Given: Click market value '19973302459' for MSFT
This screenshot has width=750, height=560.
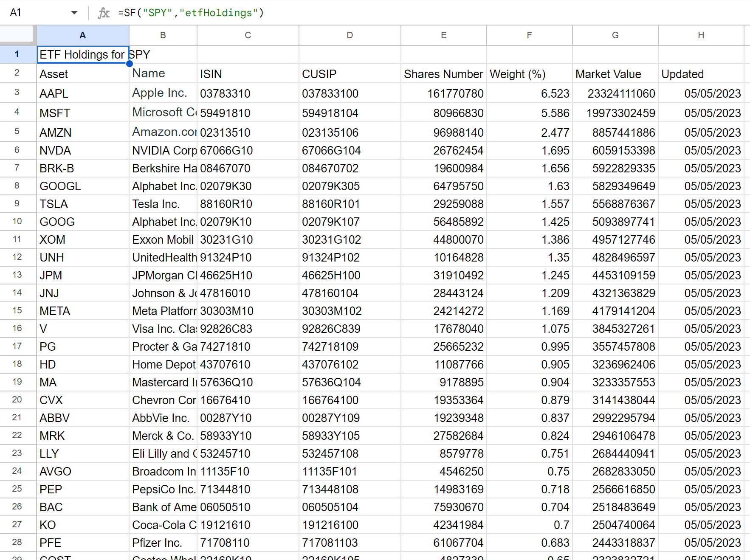Looking at the screenshot, I should click(x=615, y=113).
